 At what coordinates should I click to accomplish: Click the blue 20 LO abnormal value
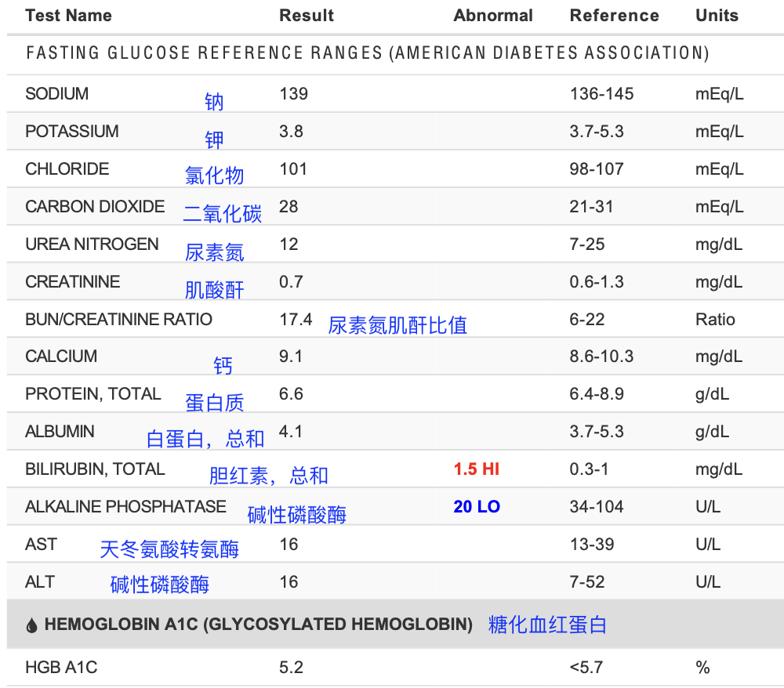click(477, 507)
